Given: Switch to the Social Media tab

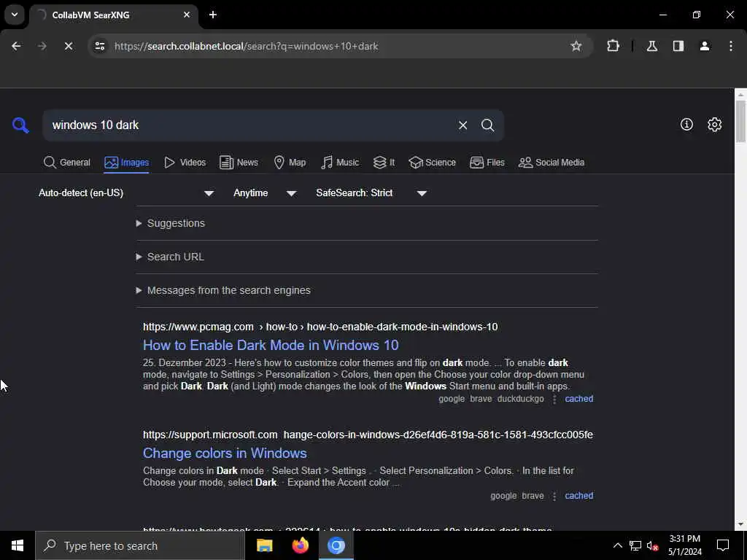Looking at the screenshot, I should 551,163.
